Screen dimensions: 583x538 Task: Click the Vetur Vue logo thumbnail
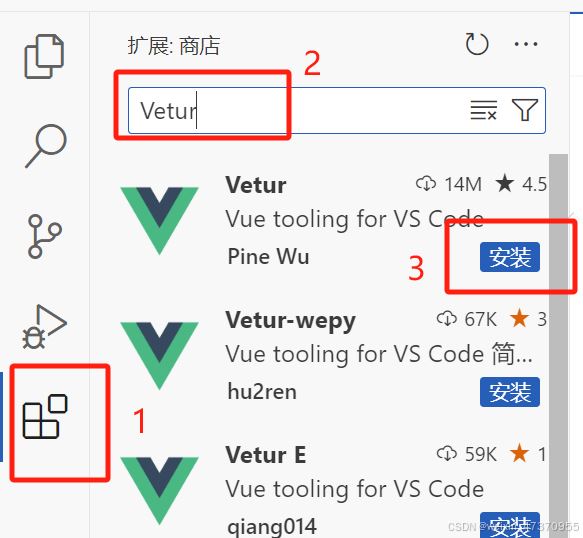[x=160, y=221]
